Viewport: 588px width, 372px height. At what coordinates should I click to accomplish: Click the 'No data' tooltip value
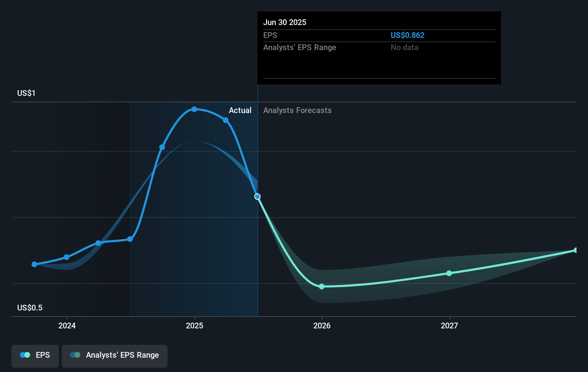tap(404, 47)
